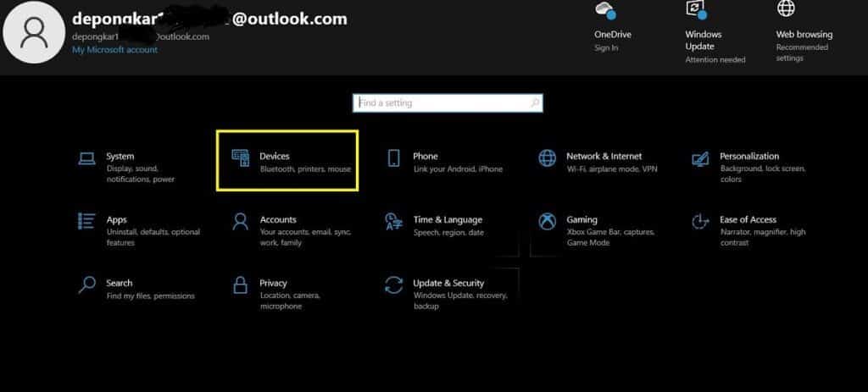Click the 'Attention needed' status text
Screen dimensions: 868x392
point(715,60)
